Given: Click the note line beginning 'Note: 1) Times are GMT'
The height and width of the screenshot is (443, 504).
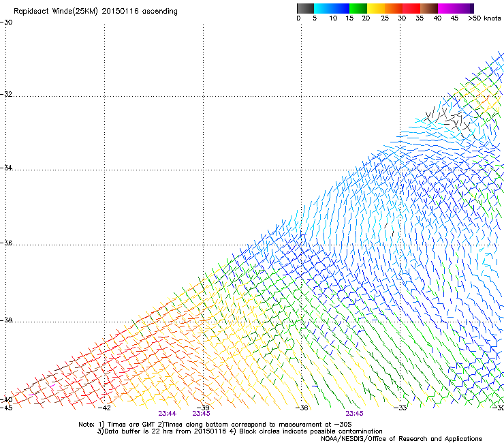Looking at the screenshot, I should click(215, 425).
